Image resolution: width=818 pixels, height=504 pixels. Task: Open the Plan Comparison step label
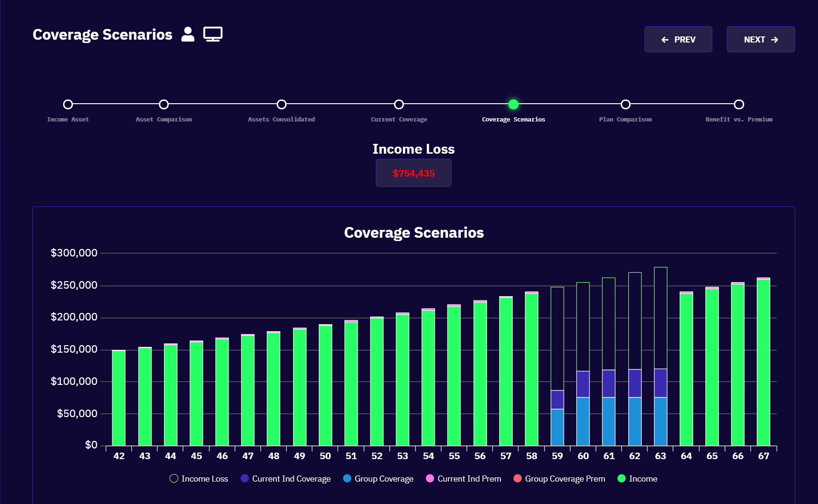tap(625, 119)
